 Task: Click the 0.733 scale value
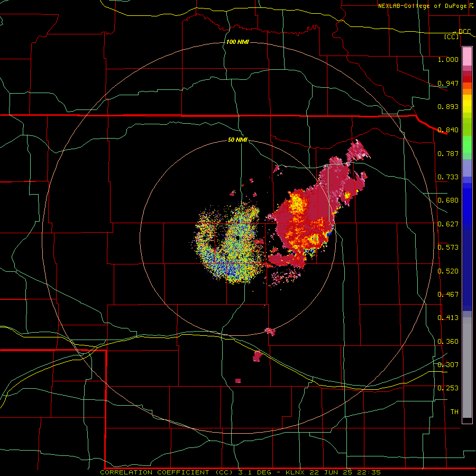(448, 177)
